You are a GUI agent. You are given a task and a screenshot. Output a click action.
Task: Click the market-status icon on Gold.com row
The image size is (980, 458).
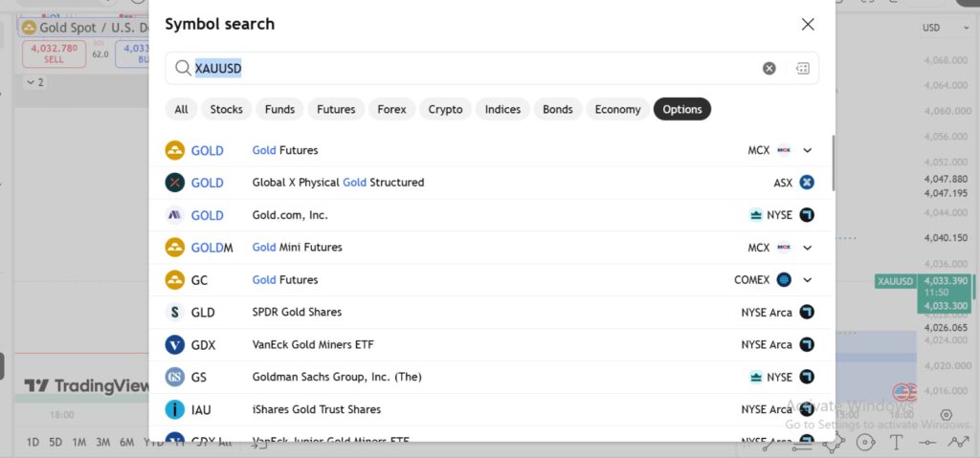tap(756, 215)
